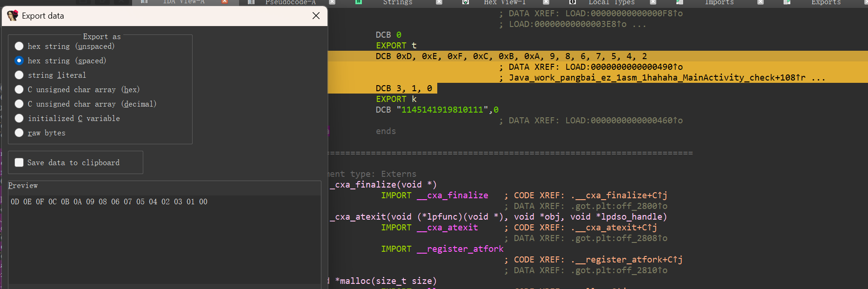Close the Export data dialog
This screenshot has width=868, height=289.
coord(316,16)
